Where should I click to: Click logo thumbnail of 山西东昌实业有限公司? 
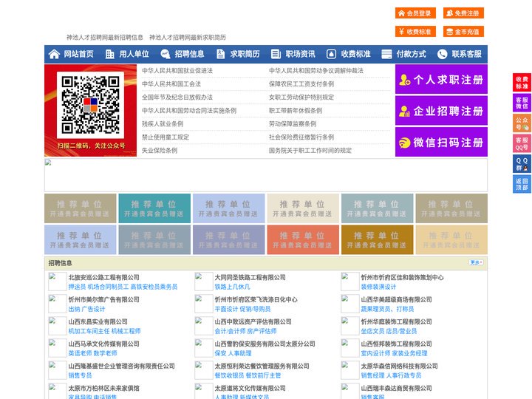tap(57, 326)
